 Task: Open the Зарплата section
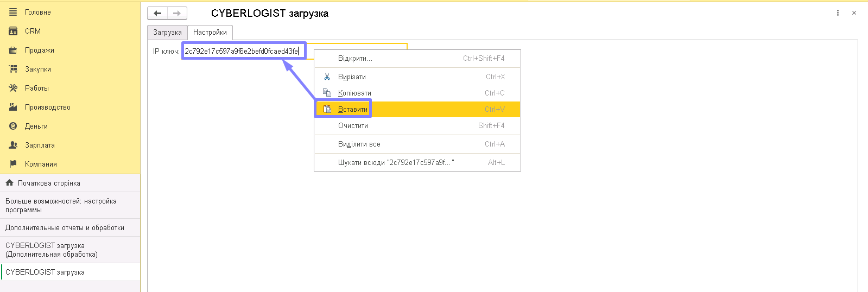[70, 145]
